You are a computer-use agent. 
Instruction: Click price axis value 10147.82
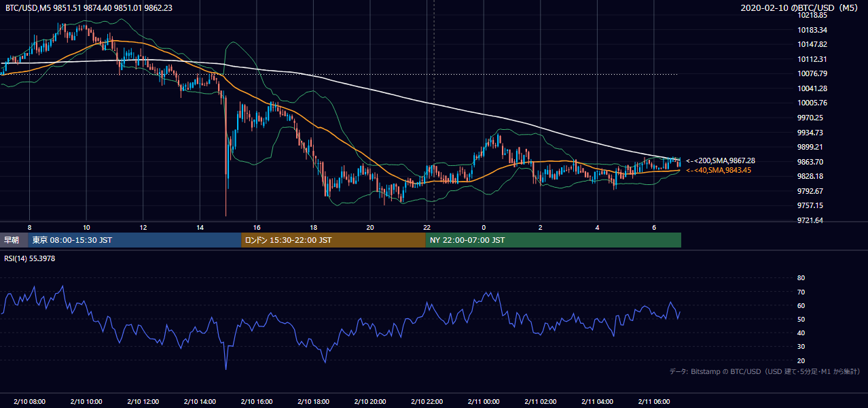coord(812,44)
